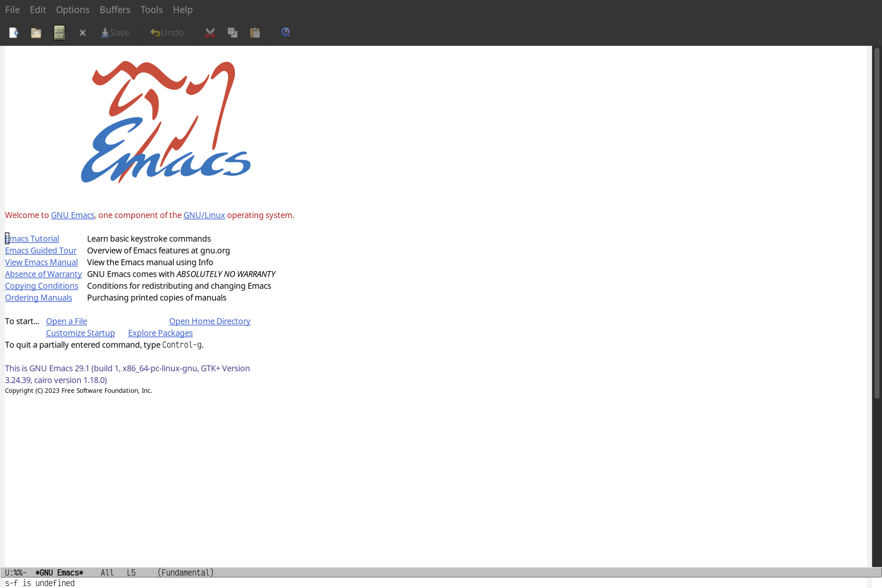Click the Undo icon in toolbar
Image resolution: width=882 pixels, height=588 pixels.
coord(166,32)
